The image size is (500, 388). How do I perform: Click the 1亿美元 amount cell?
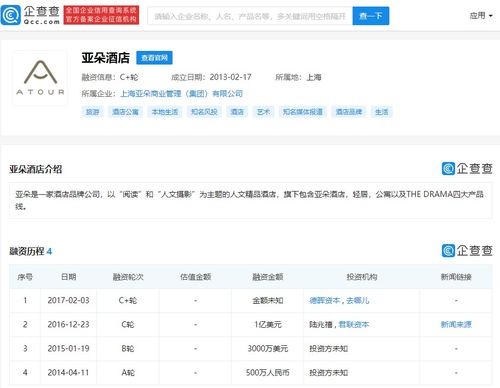pos(268,325)
